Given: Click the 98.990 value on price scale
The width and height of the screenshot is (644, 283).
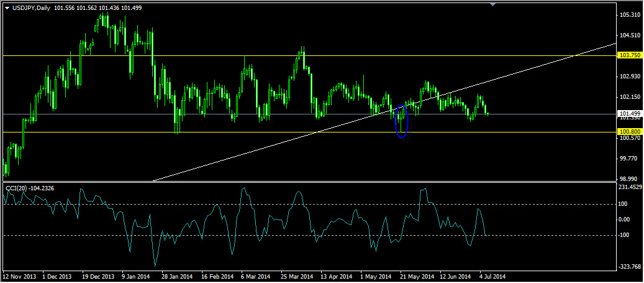Looking at the screenshot, I should tap(630, 179).
